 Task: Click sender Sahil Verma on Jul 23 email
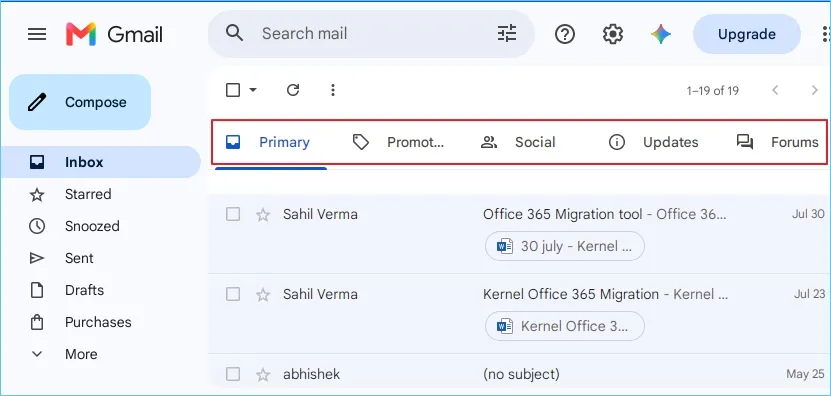click(320, 294)
